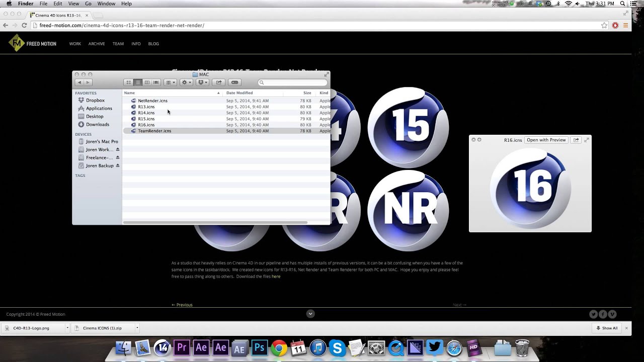Expand the C4D-R13-Logo.png download options

[67, 328]
